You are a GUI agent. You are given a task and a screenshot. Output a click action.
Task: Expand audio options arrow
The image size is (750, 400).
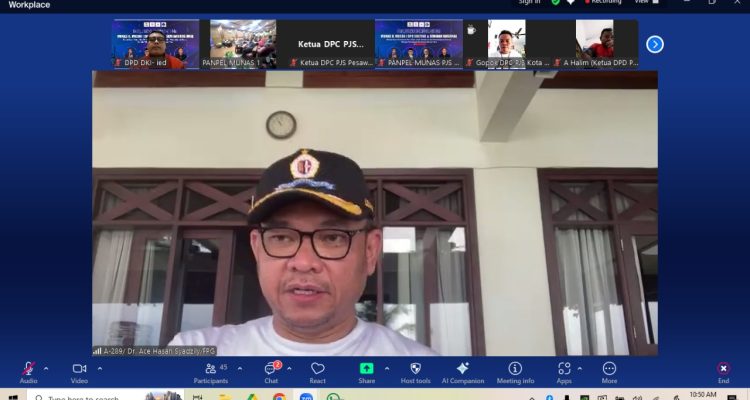pyautogui.click(x=46, y=368)
